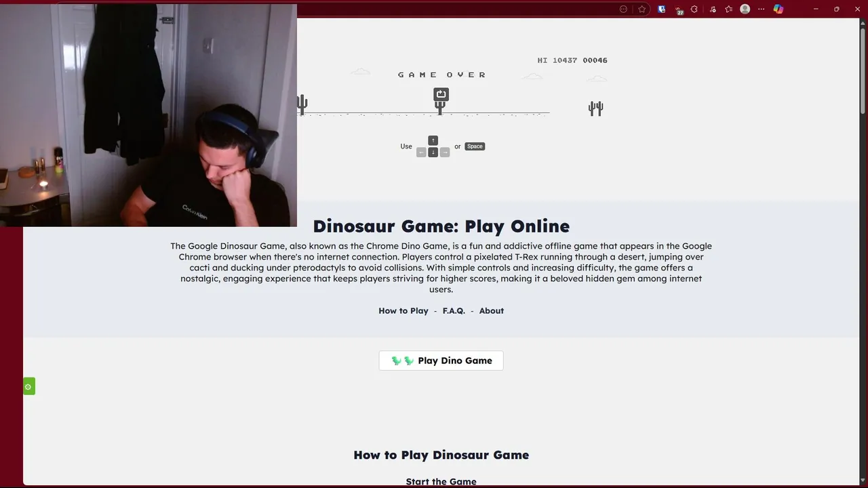Minimize the browser window
This screenshot has width=868, height=488.
coord(816,9)
